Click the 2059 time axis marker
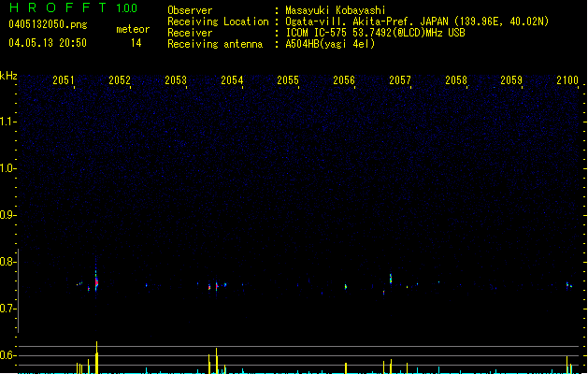This screenshot has width=588, height=374. point(511,80)
